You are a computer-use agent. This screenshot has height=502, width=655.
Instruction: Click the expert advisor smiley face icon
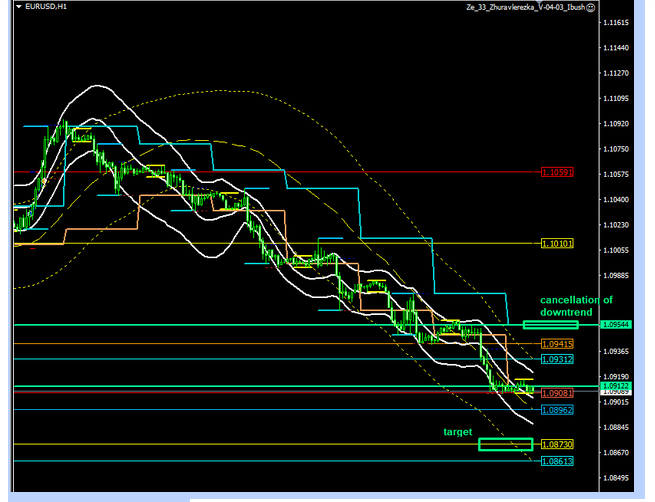coord(591,7)
